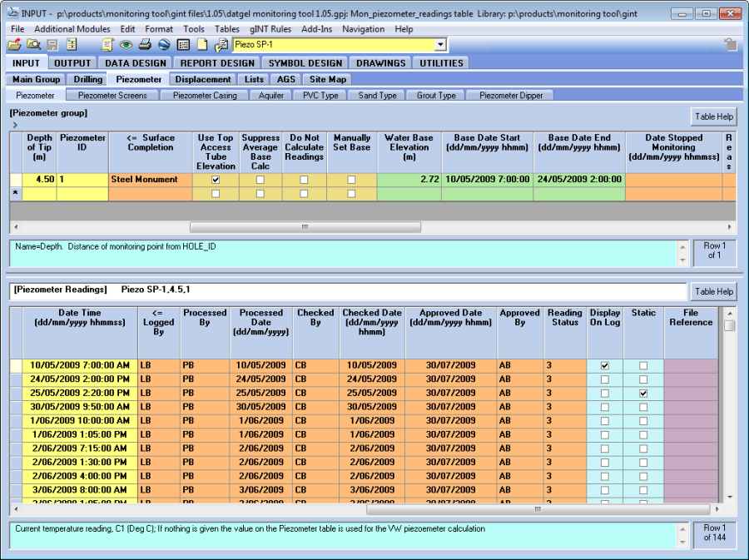Viewport: 749px width, 560px height.
Task: Switch to the REPORT DESIGN tab
Action: point(217,62)
